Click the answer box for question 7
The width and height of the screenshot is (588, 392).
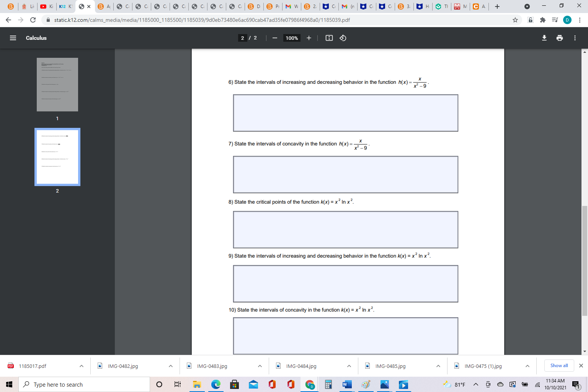(x=346, y=175)
